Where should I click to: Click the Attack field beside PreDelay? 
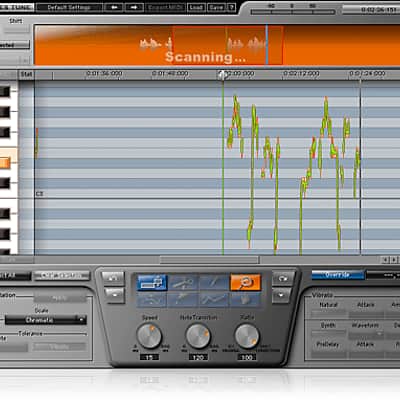(x=366, y=354)
